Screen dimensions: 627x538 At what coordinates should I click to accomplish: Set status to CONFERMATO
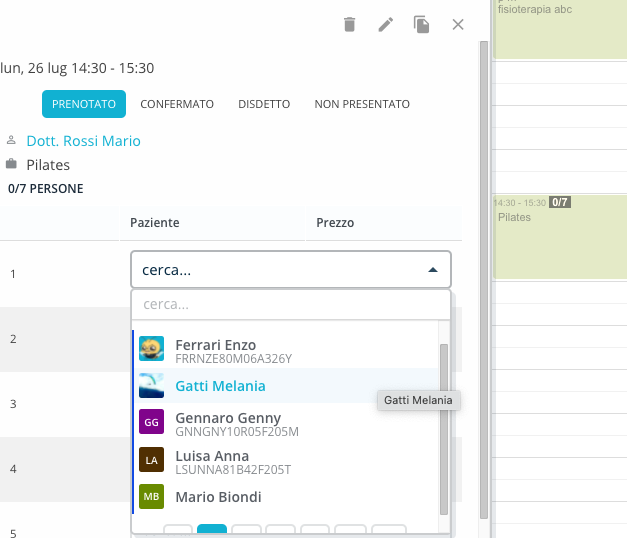coord(177,104)
